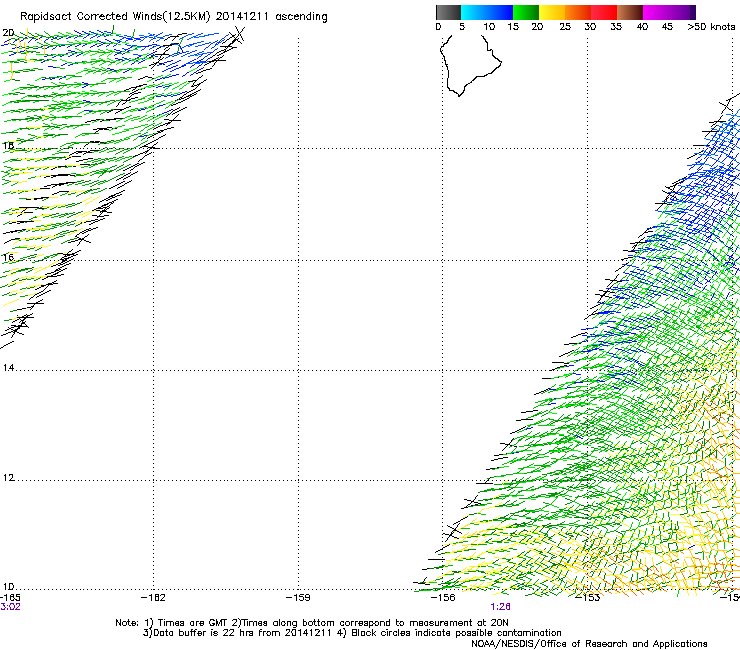Screen dimensions: 740x650
Task: Click the legend tick label '30'
Action: (x=590, y=27)
